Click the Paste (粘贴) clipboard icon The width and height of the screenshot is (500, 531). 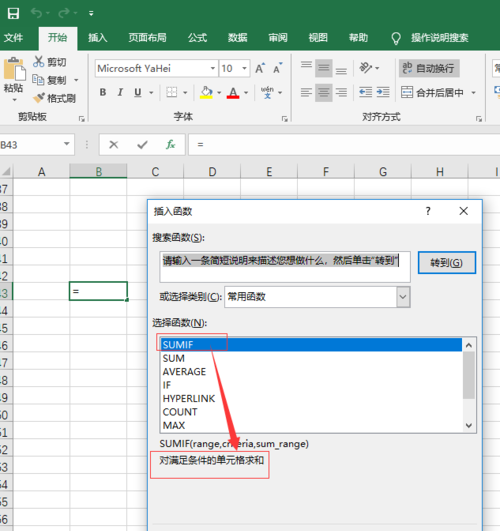14,70
